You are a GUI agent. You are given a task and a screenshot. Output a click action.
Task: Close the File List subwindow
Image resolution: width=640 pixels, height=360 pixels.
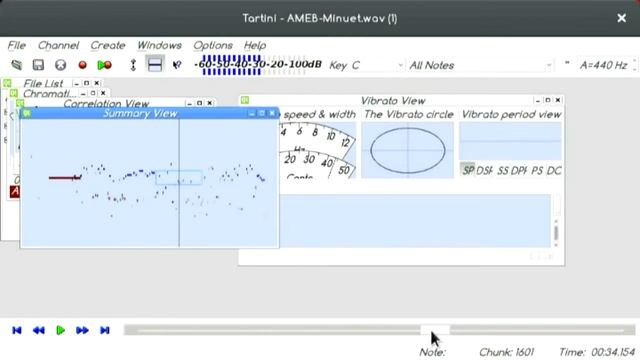click(x=97, y=83)
